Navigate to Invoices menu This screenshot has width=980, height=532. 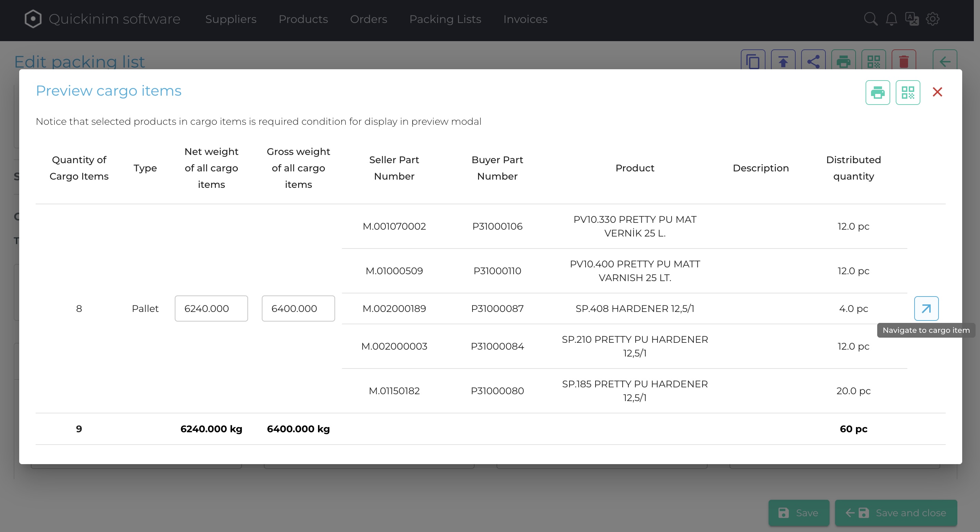[x=525, y=19]
